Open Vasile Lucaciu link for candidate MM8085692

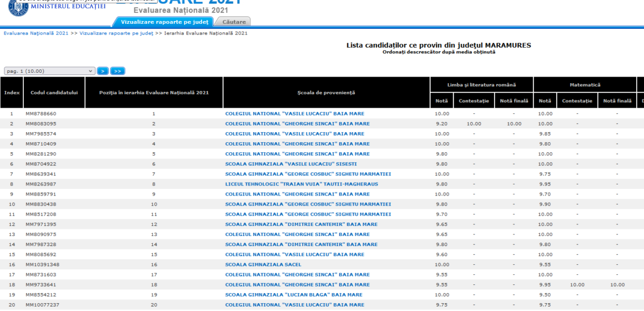(x=294, y=255)
